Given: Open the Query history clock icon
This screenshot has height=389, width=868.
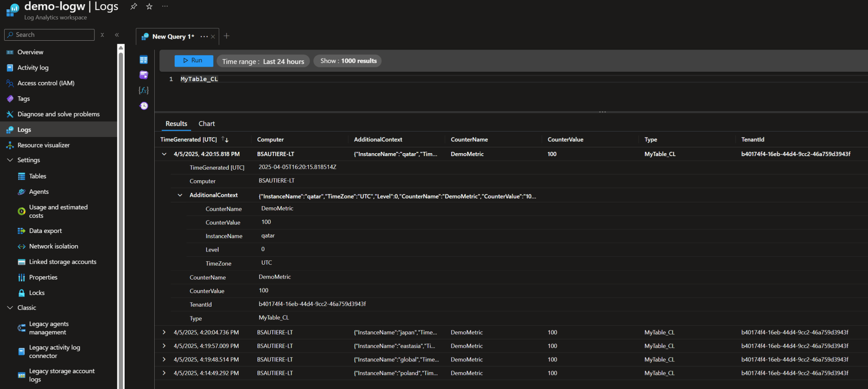Looking at the screenshot, I should [144, 106].
